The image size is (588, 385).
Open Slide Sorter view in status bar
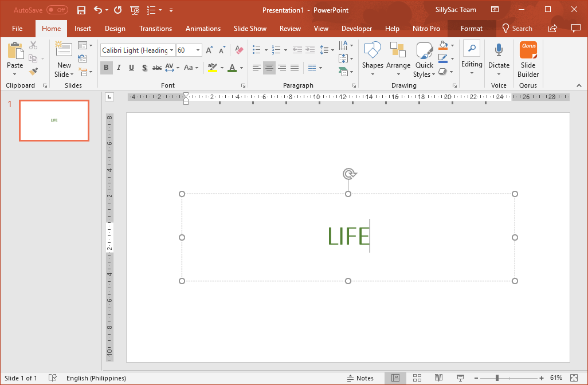(x=417, y=378)
